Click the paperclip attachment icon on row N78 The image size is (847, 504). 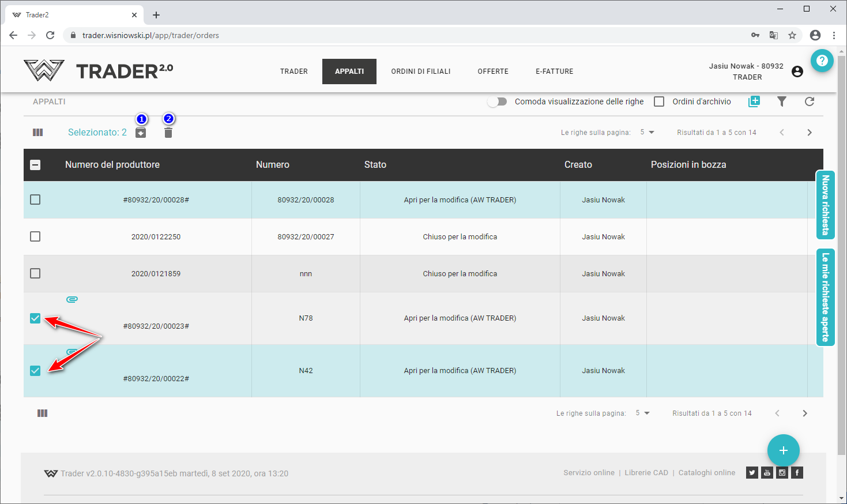coord(72,299)
